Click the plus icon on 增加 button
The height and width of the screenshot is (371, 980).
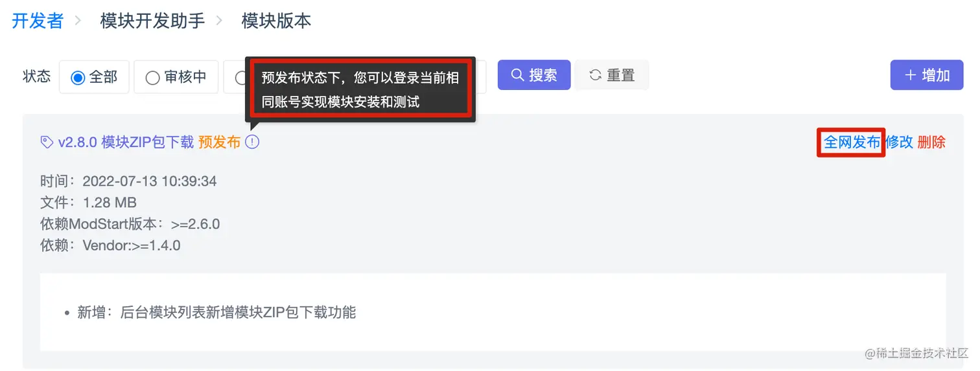tap(911, 75)
